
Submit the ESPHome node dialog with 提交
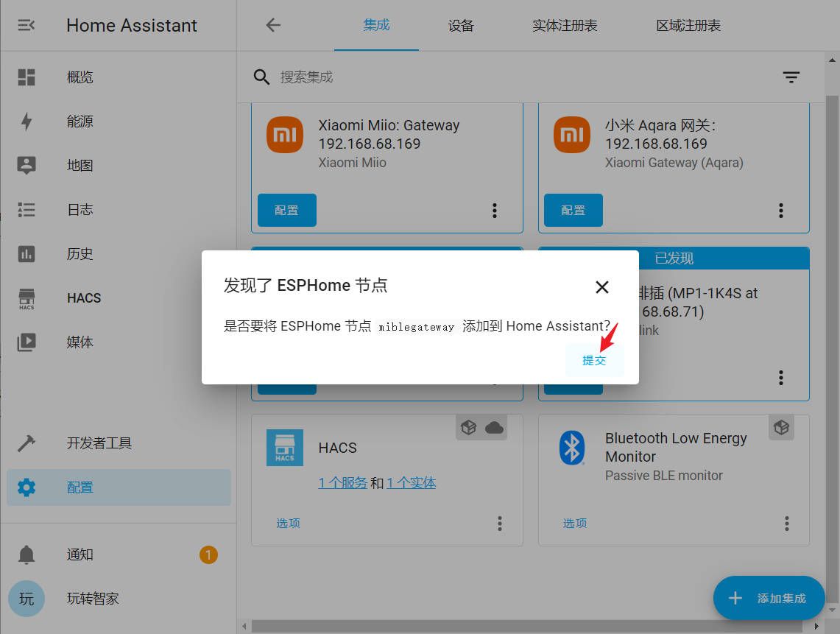pos(594,360)
